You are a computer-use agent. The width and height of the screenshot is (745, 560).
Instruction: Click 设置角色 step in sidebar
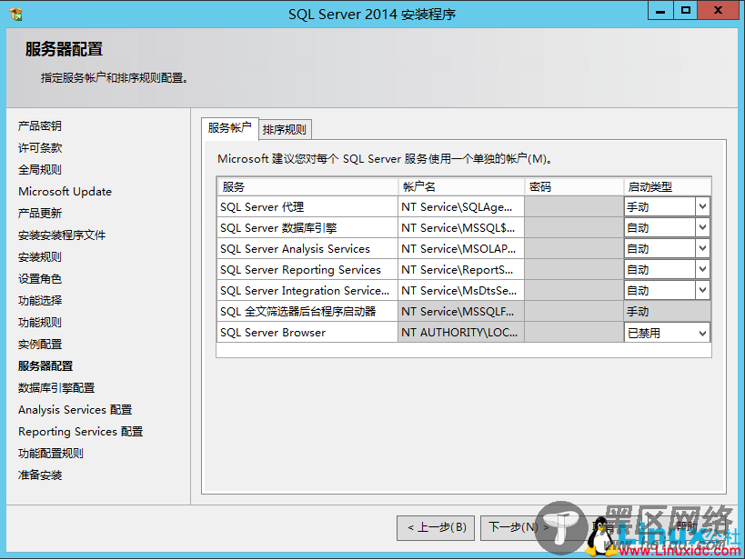pos(40,279)
